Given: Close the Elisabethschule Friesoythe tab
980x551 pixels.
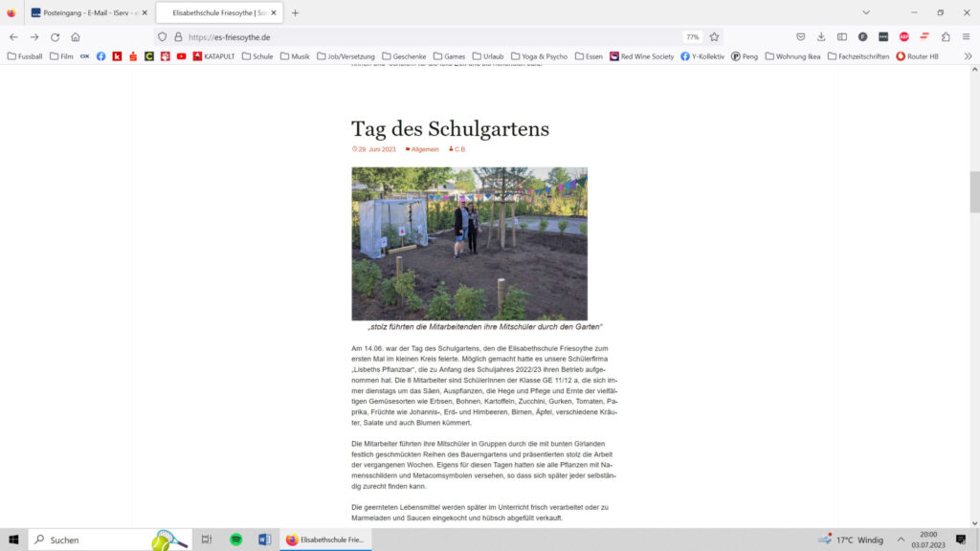Looking at the screenshot, I should tap(274, 12).
